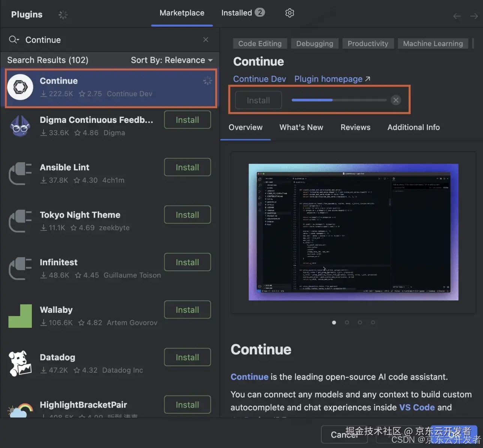Go forward with the right arrow
Screen dimensions: 483x448
[474, 16]
